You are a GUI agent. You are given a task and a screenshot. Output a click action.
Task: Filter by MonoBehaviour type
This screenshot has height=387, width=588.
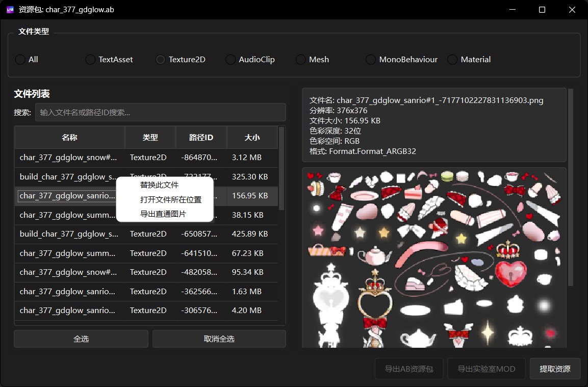[x=371, y=60]
